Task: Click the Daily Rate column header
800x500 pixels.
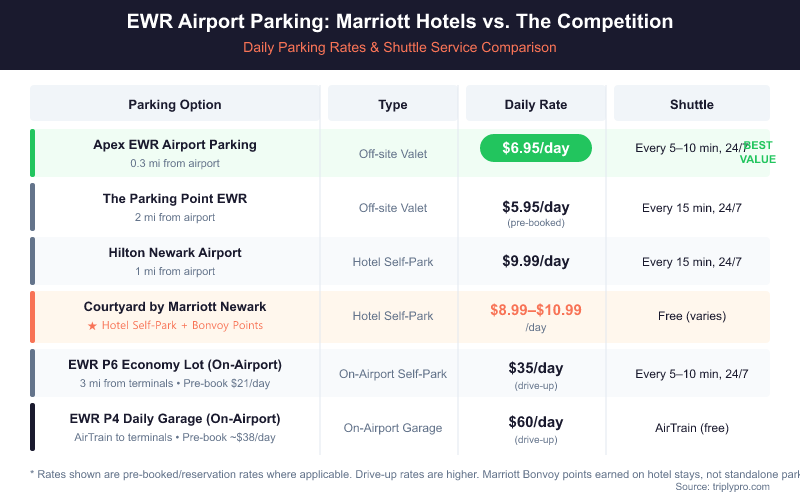Action: (x=536, y=104)
